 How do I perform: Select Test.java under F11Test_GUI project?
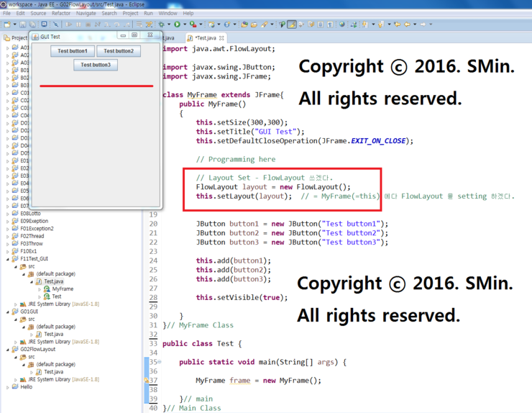(x=54, y=281)
